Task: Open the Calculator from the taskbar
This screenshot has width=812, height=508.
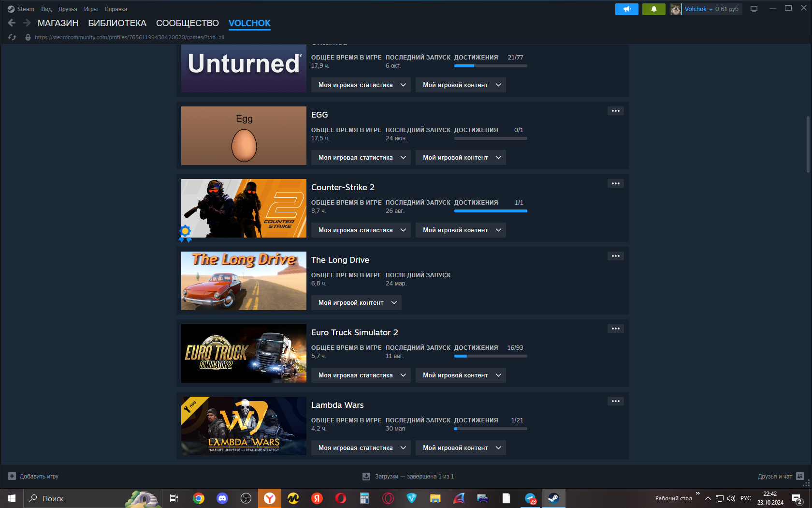Action: coord(364,498)
